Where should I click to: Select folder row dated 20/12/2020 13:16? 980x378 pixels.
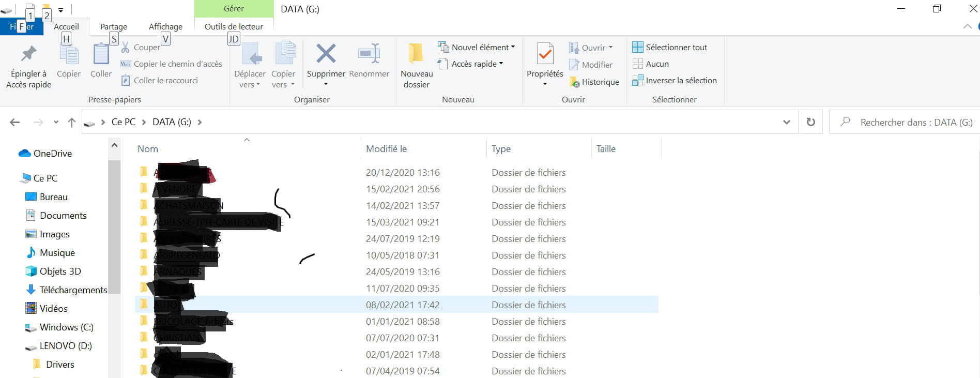(396, 172)
